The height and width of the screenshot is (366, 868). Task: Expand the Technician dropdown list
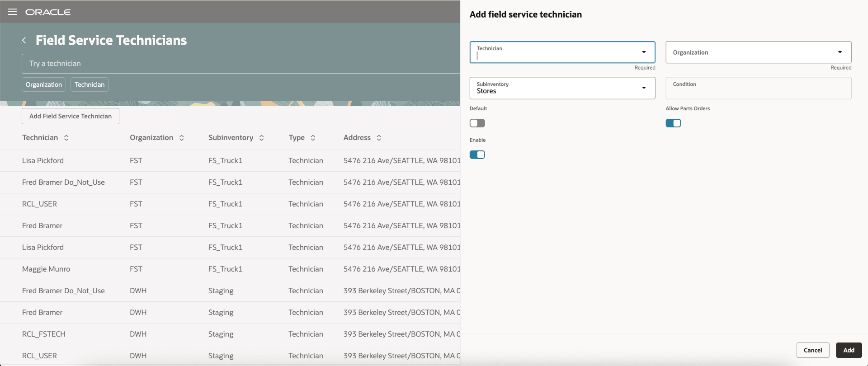point(644,52)
